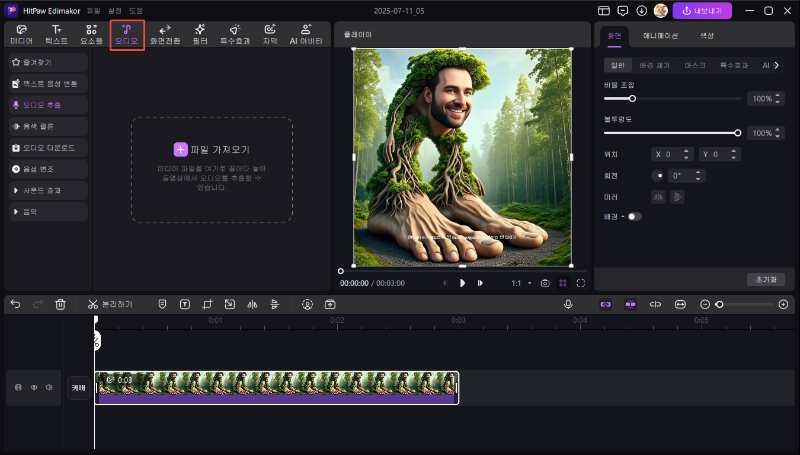Step the rotation 0° value
This screenshot has width=800, height=455.
point(698,175)
